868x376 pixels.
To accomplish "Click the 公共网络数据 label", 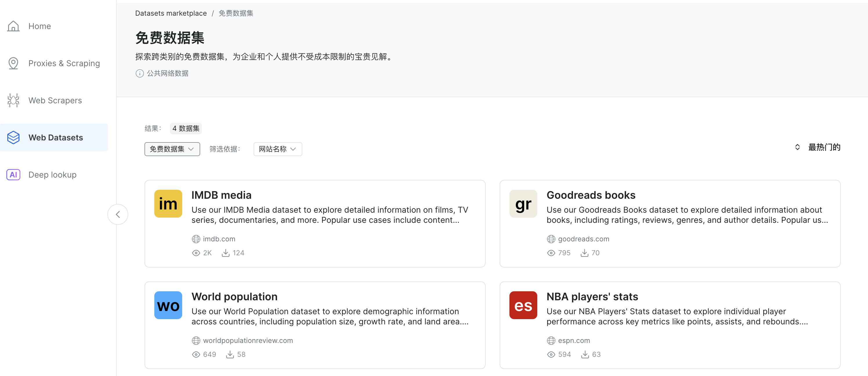I will point(167,73).
